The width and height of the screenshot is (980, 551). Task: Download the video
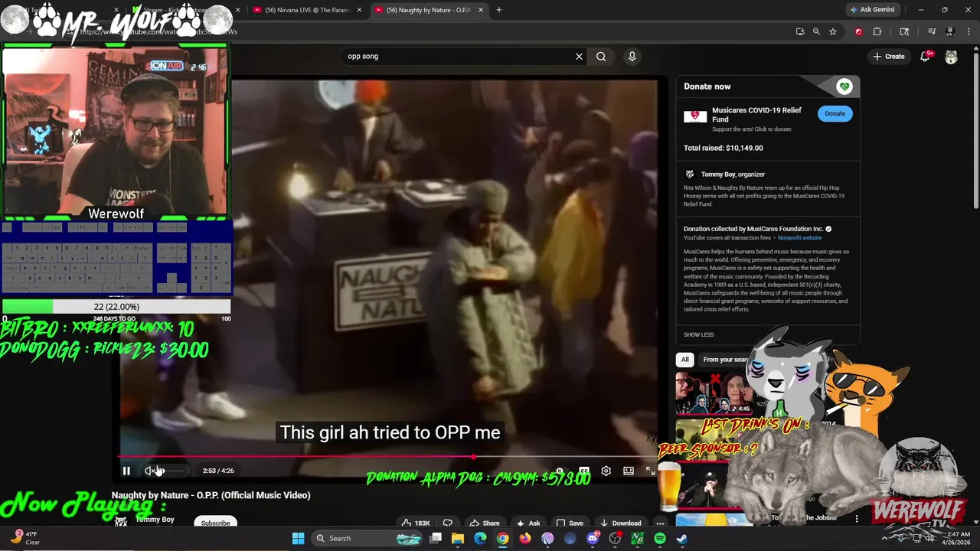[x=621, y=523]
